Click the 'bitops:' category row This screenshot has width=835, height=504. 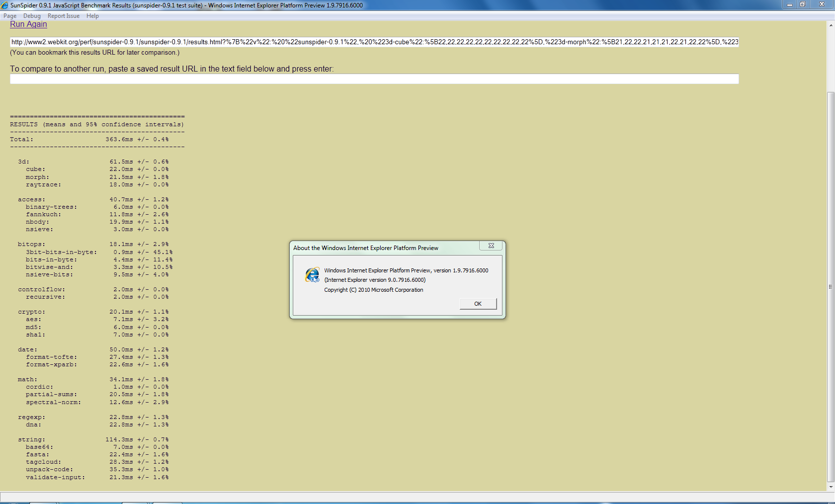[x=93, y=245]
